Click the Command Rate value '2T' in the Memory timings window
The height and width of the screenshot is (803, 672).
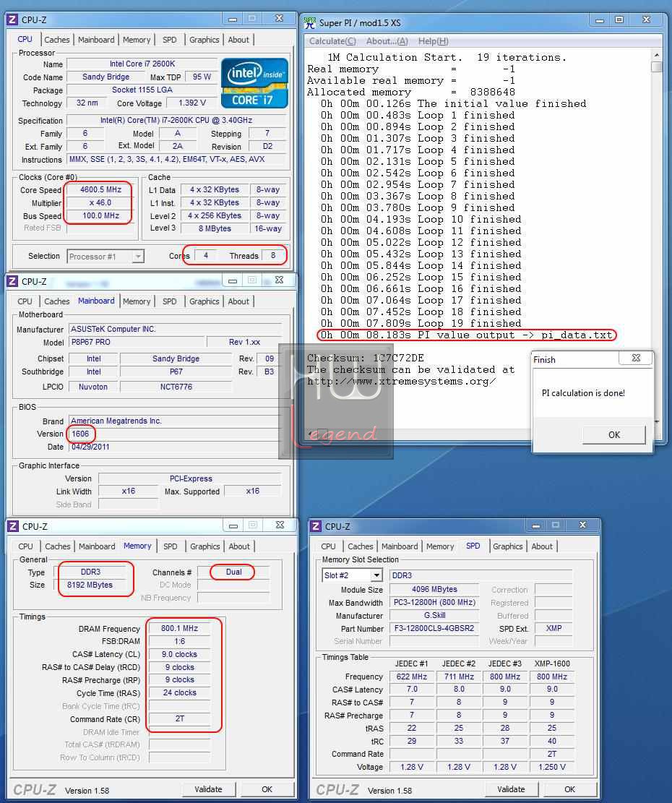click(180, 719)
